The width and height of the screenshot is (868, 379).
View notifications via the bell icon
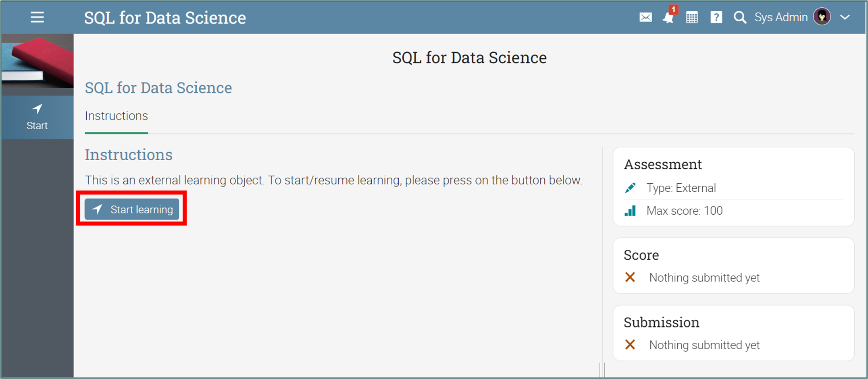click(668, 18)
